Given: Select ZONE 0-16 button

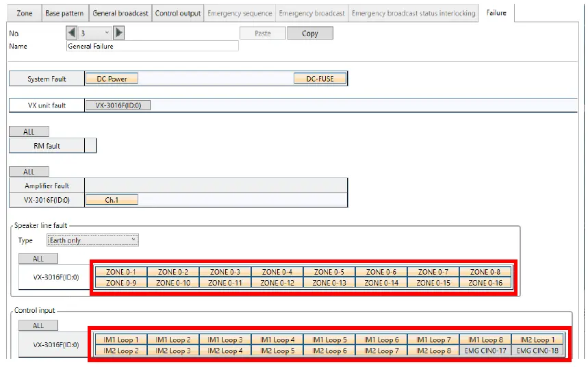Looking at the screenshot, I should pos(485,283).
